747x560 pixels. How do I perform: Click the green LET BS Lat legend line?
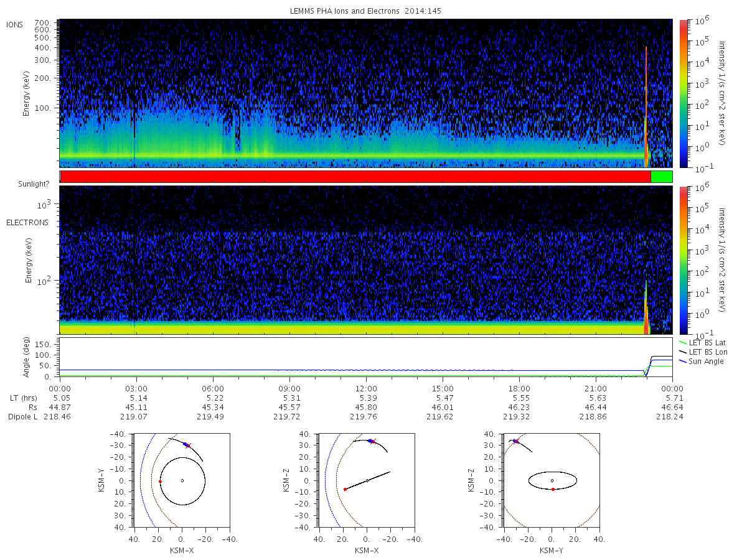point(682,343)
